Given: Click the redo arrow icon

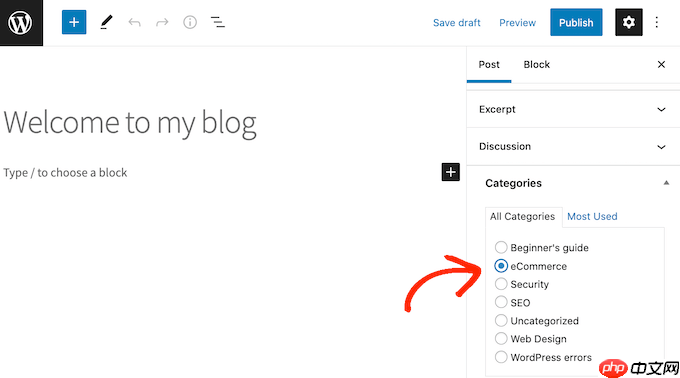Looking at the screenshot, I should pos(162,22).
